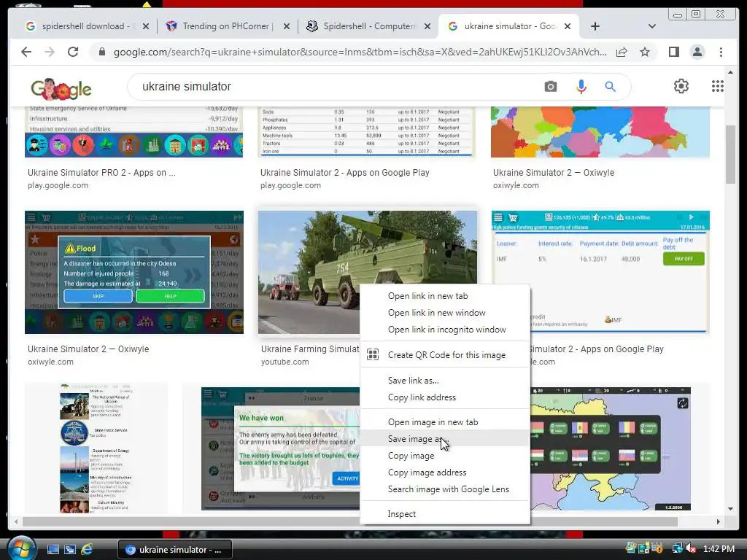Open the browser side panel icon
Viewport: 747px width, 560px height.
[673, 52]
